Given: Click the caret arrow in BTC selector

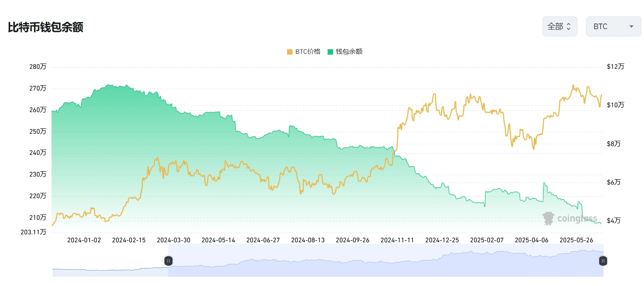Looking at the screenshot, I should click(631, 26).
